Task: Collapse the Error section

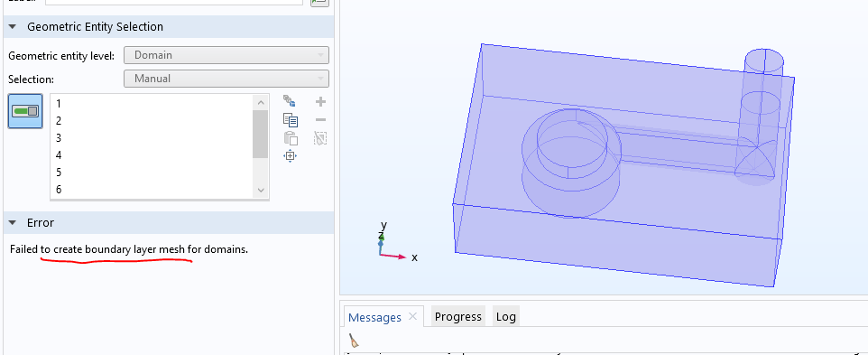Action: click(13, 222)
